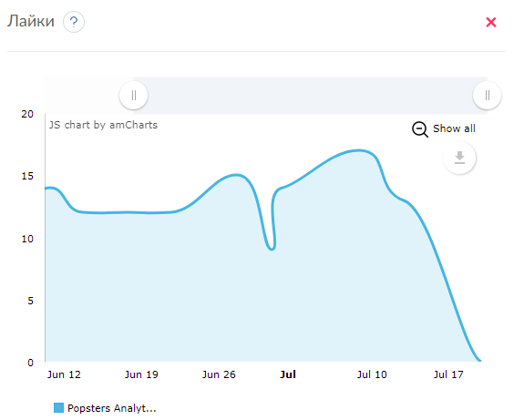Open the JS chart by amCharts link
This screenshot has width=514, height=420.
pos(103,125)
